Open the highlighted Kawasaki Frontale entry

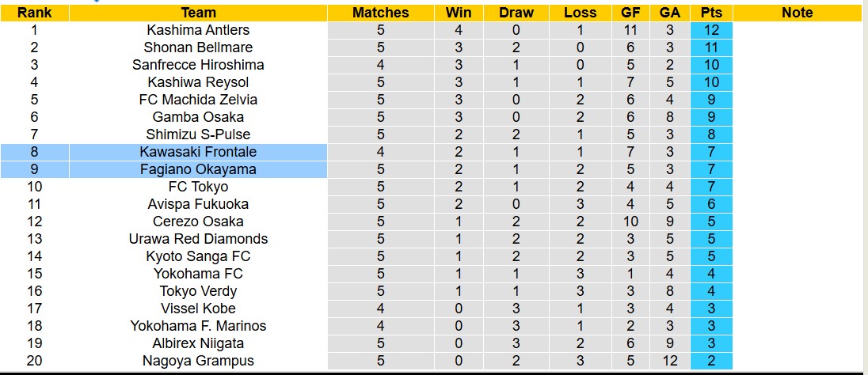click(x=198, y=152)
